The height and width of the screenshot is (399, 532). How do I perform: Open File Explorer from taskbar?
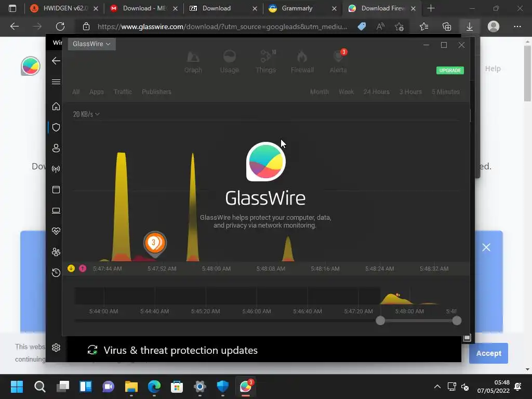pyautogui.click(x=131, y=387)
